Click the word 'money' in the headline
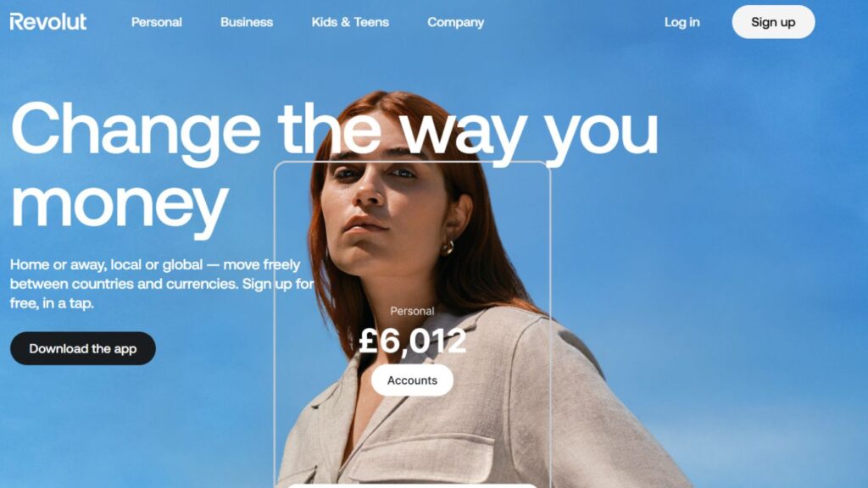 tap(120, 207)
